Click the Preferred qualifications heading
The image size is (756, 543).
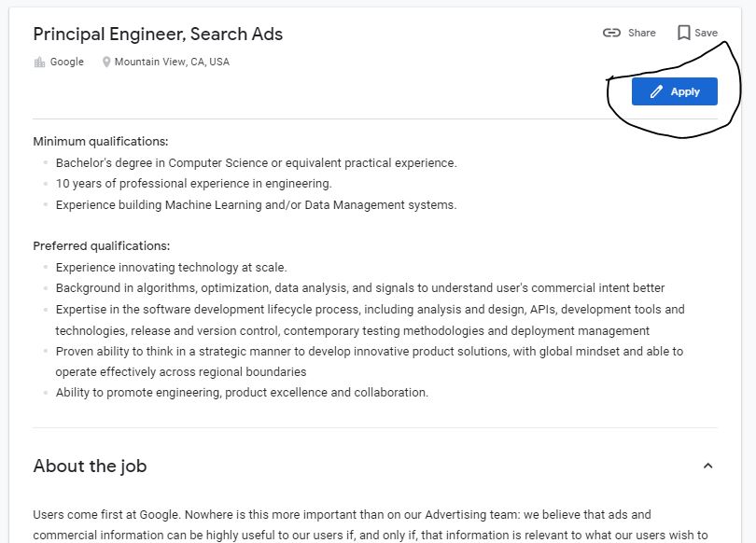tap(102, 246)
